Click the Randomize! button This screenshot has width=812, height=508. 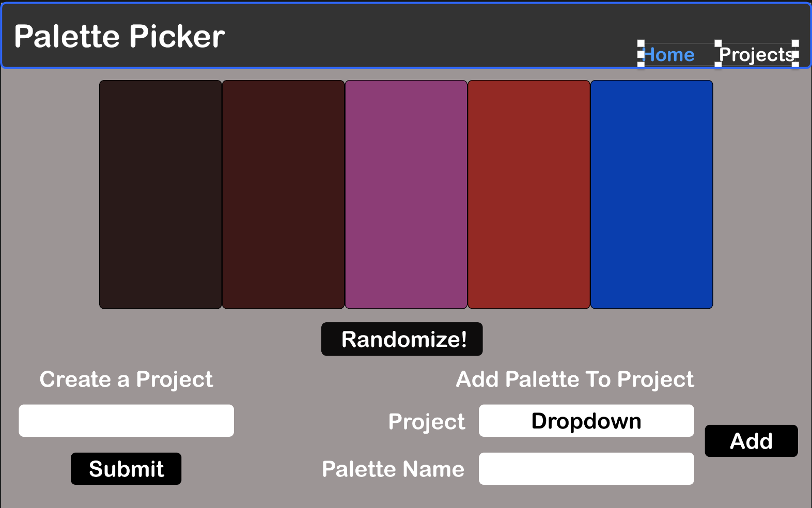tap(402, 339)
